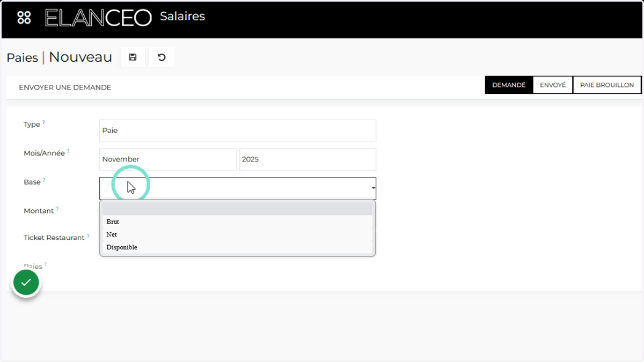Choose Disponible in the Base list
The width and height of the screenshot is (644, 362).
[x=237, y=247]
